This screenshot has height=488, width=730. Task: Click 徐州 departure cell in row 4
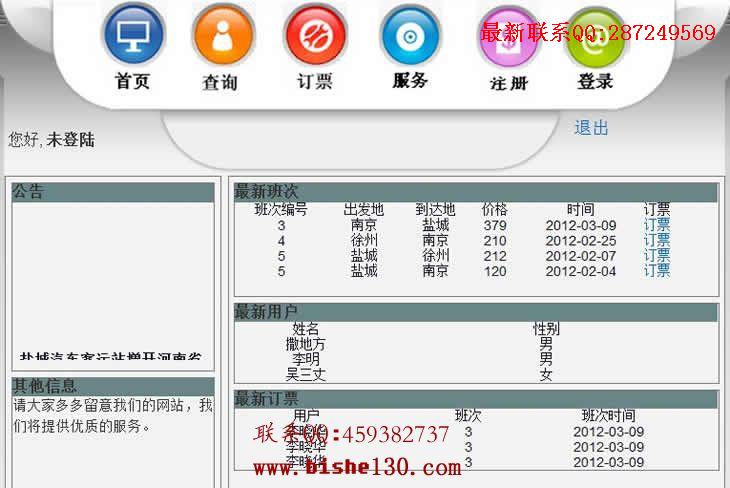[364, 240]
